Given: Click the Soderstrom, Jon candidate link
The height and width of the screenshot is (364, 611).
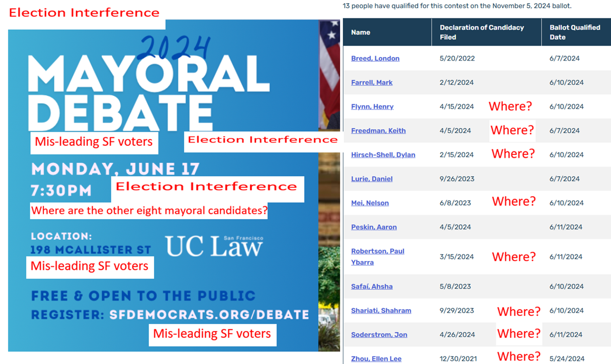Looking at the screenshot, I should 379,335.
